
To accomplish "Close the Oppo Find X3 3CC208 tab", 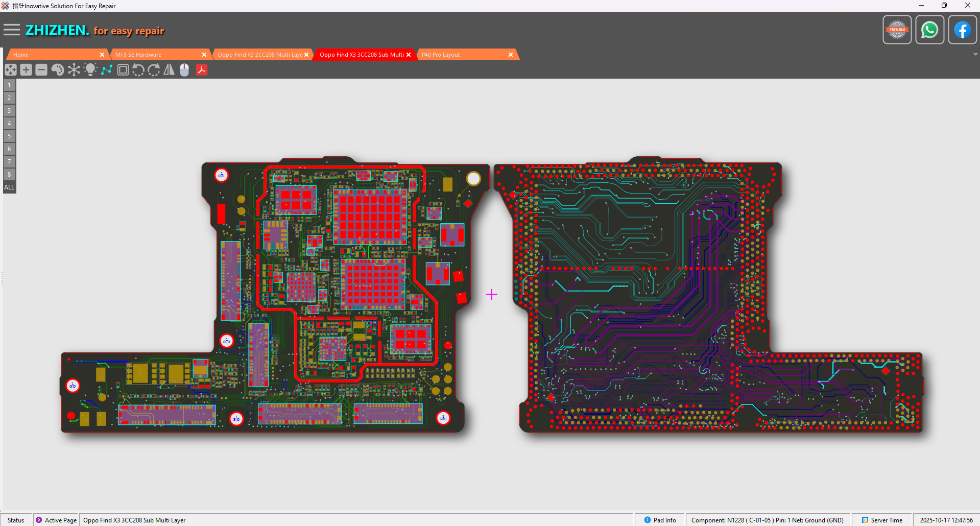I will tap(409, 55).
